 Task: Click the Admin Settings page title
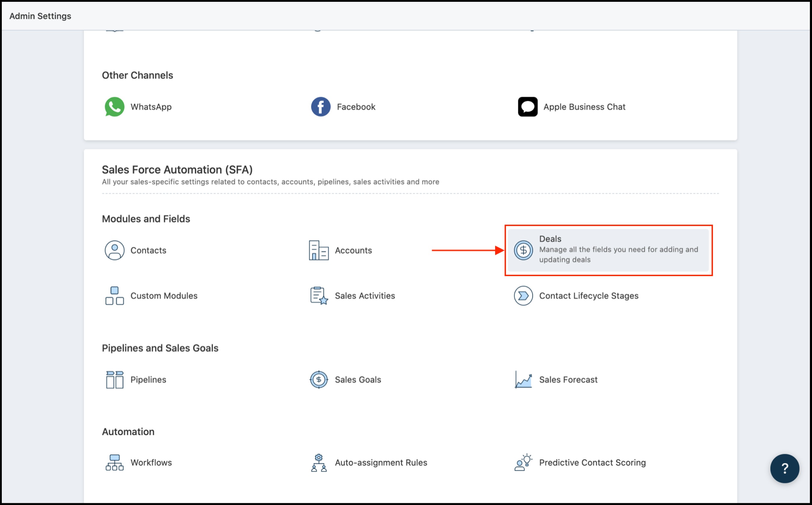pos(40,16)
